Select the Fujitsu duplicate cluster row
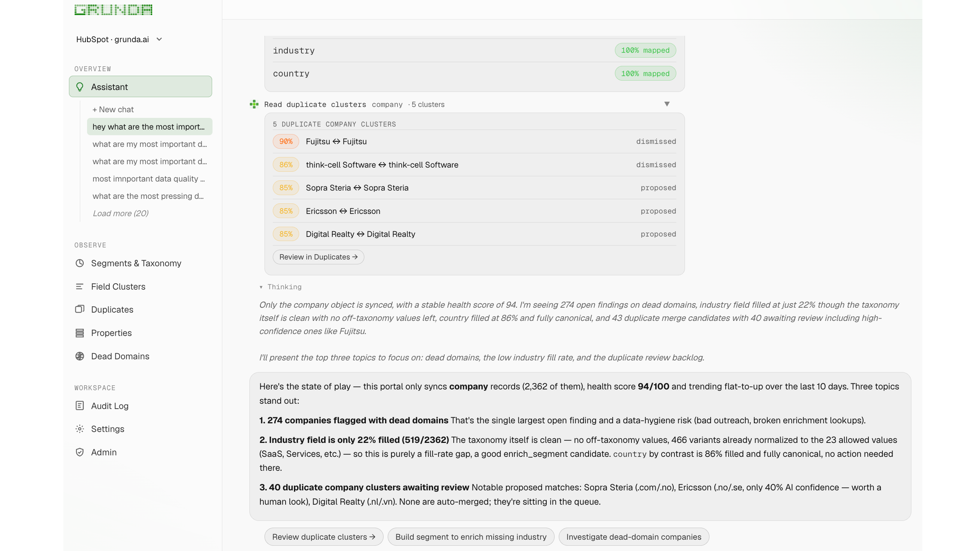This screenshot has width=980, height=551. point(474,142)
